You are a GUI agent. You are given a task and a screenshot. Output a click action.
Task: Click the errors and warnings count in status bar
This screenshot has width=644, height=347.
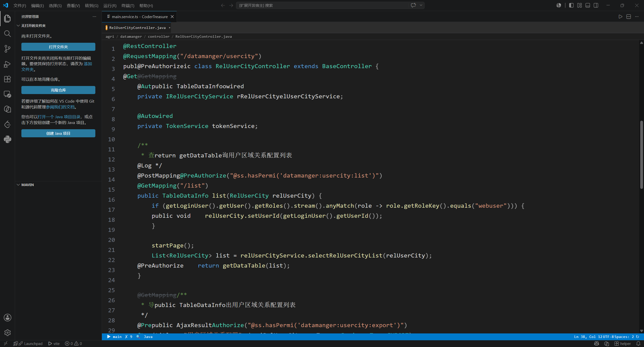tap(73, 343)
